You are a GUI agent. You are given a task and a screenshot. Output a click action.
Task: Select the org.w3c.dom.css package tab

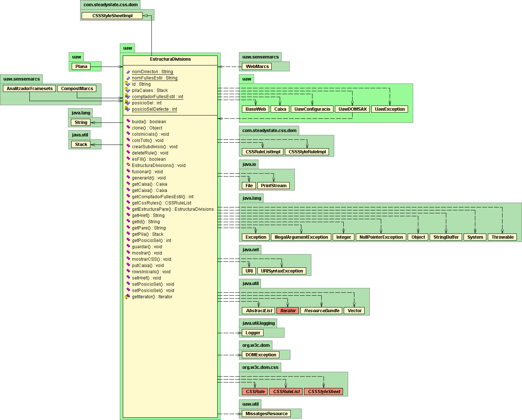(x=260, y=367)
